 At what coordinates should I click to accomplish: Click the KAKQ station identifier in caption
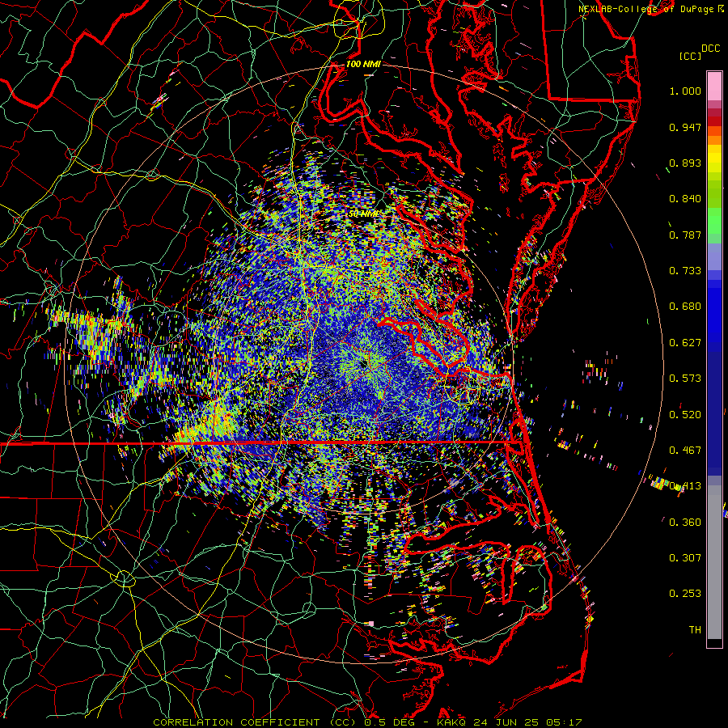pos(453,722)
